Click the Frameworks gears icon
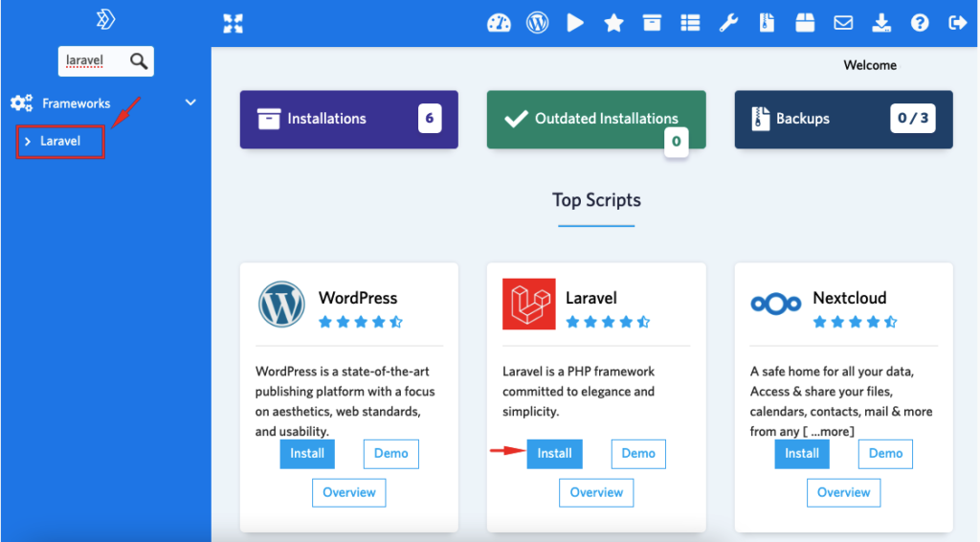980x542 pixels. coord(22,103)
